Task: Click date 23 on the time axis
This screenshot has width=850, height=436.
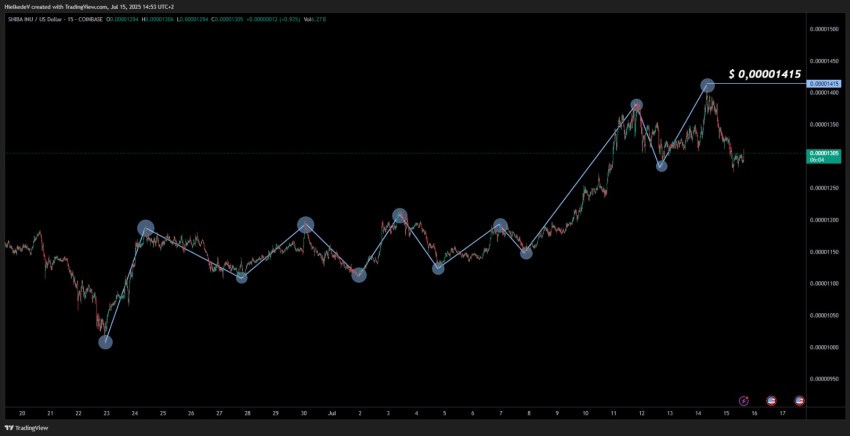Action: tap(106, 413)
